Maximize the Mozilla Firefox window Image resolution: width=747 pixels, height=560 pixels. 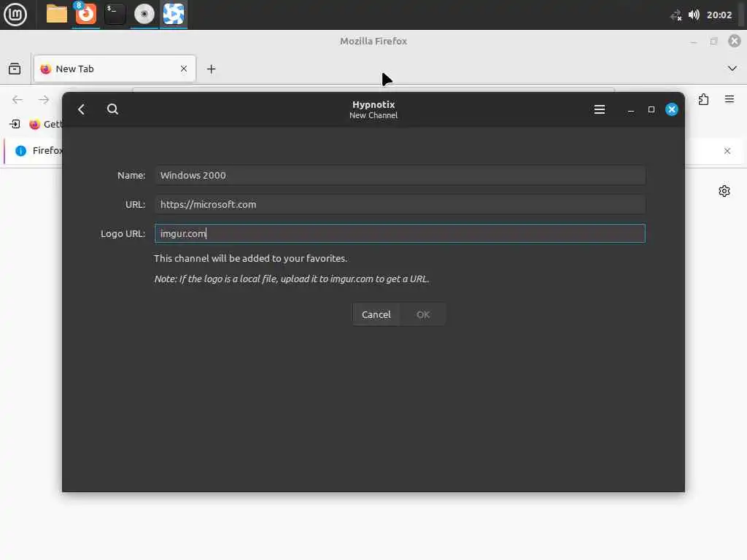point(713,42)
